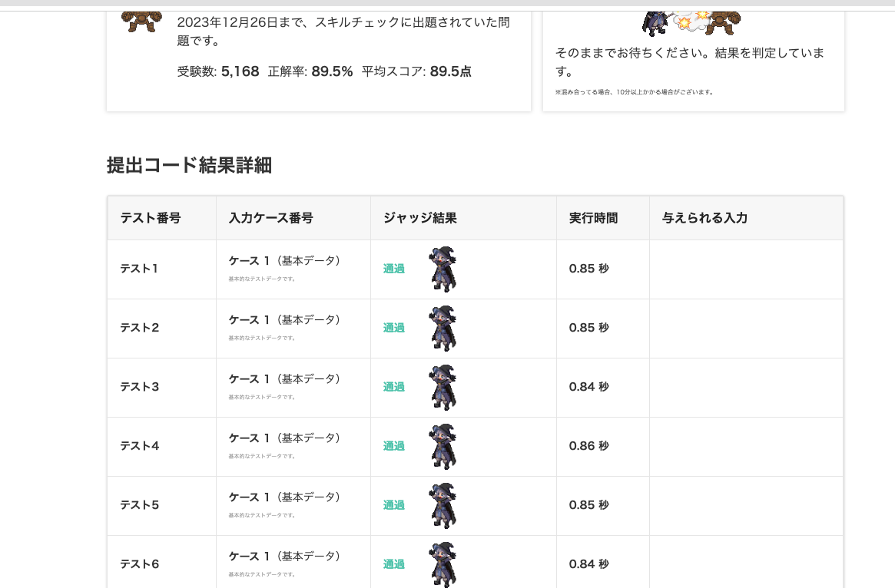Click the sprite icon beside テスト4 通過 result
The width and height of the screenshot is (895, 588).
443,446
